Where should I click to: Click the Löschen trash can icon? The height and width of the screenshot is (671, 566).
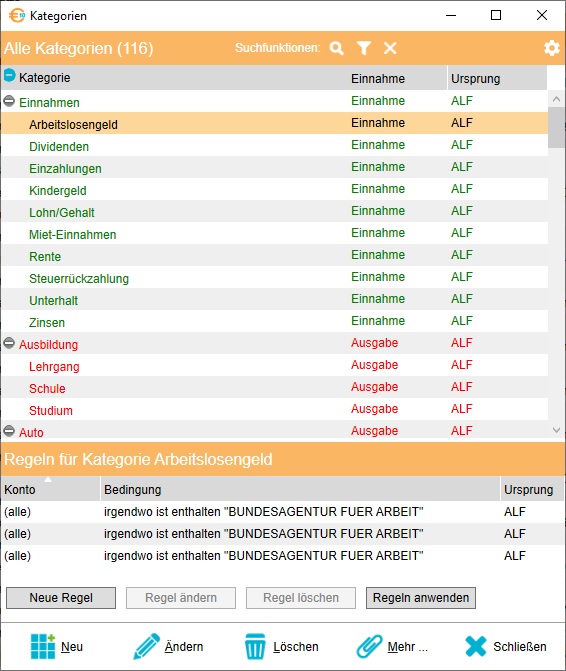pyautogui.click(x=255, y=646)
